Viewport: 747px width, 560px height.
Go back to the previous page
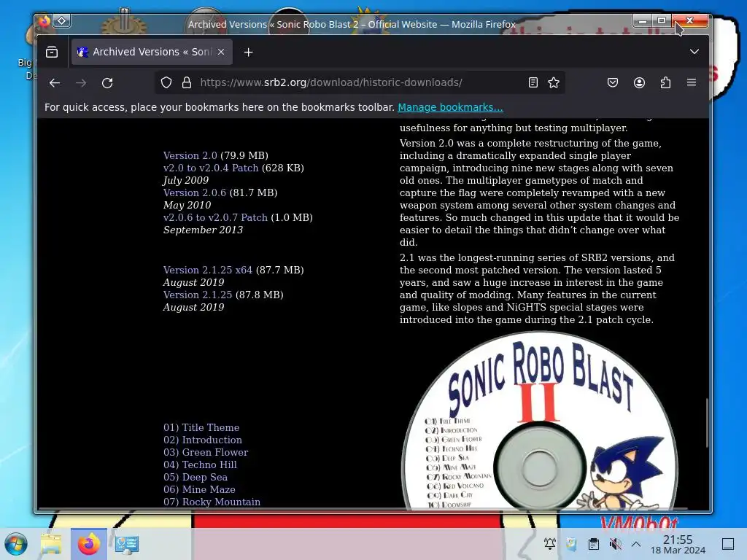tap(55, 83)
